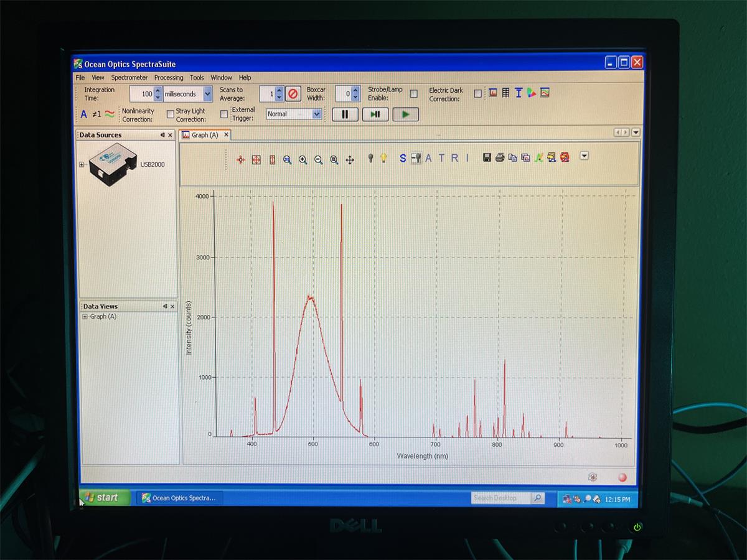Click the single-step acquisition button
This screenshot has width=747, height=560.
tap(375, 114)
